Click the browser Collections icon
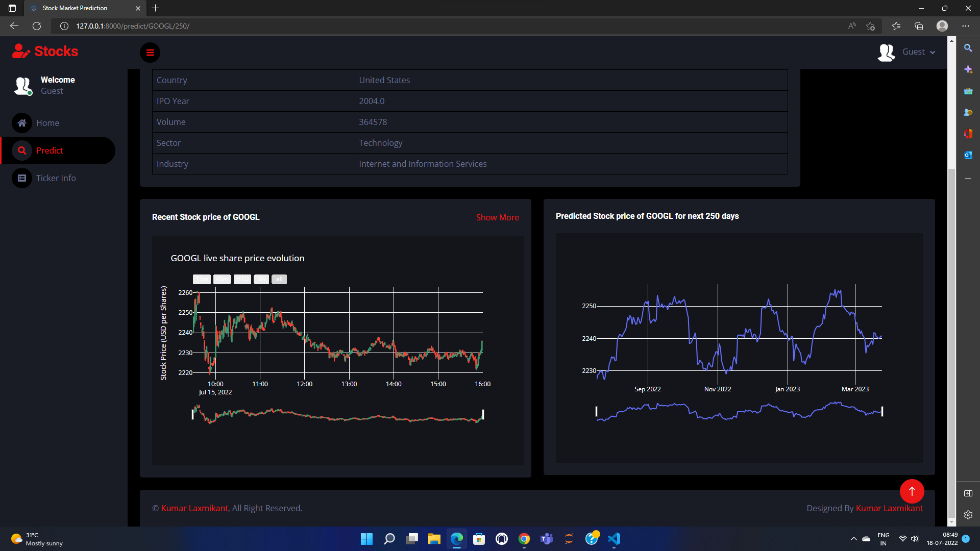Image resolution: width=980 pixels, height=551 pixels. point(919,26)
